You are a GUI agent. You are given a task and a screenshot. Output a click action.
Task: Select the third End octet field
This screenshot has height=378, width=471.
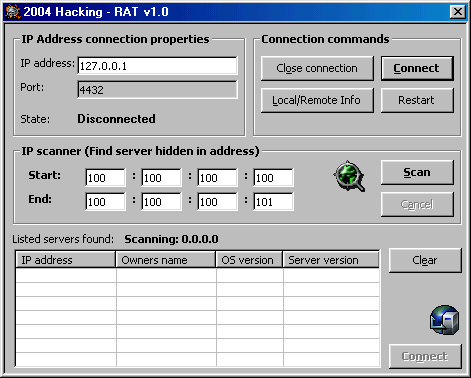pos(217,202)
